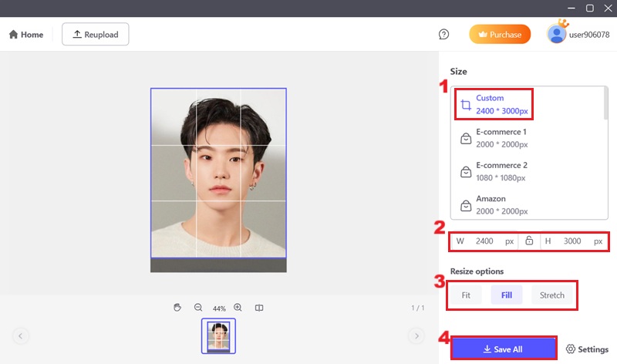The height and width of the screenshot is (364, 617).
Task: Choose the Fill resize option
Action: (507, 295)
